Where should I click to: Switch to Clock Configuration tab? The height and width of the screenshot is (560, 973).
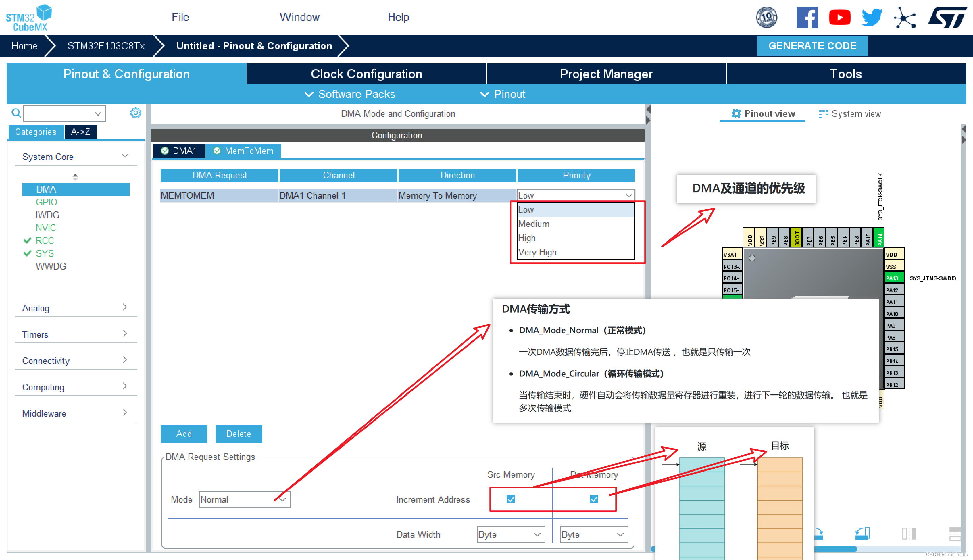[366, 74]
